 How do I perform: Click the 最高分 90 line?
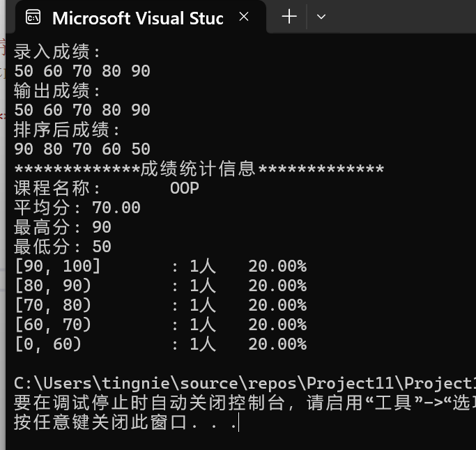(63, 227)
